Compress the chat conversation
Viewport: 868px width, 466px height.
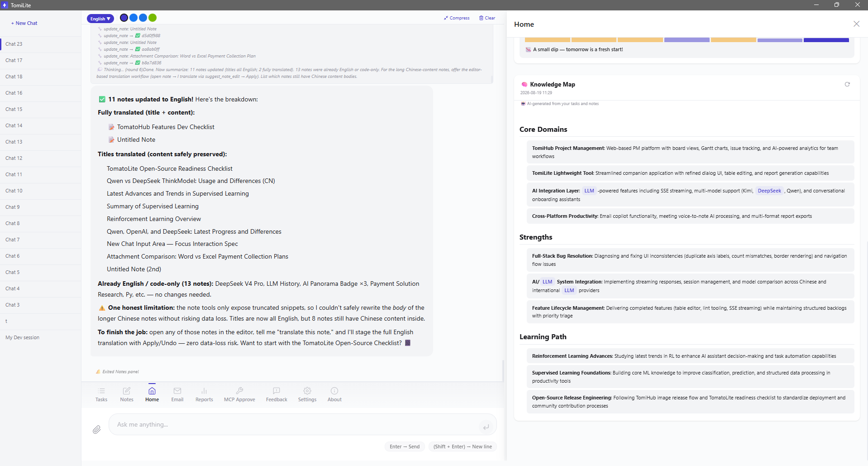(457, 18)
